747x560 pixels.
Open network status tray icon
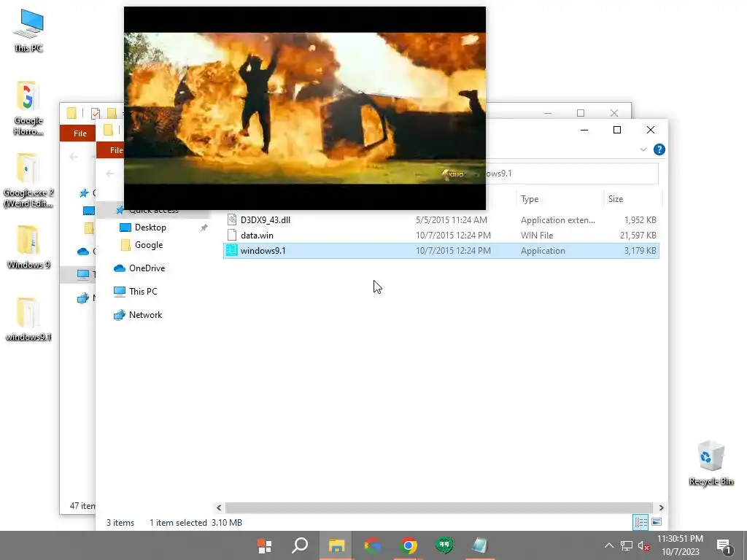[x=626, y=545]
